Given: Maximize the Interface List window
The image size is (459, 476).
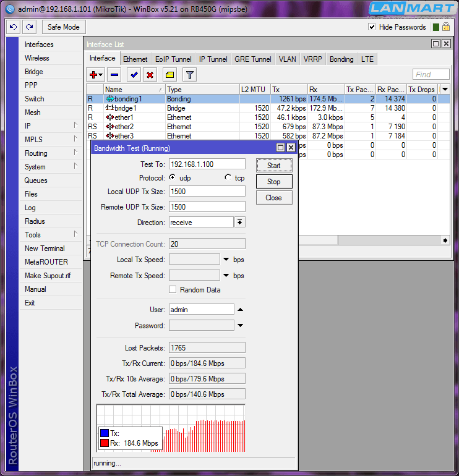Looking at the screenshot, I should (x=436, y=44).
